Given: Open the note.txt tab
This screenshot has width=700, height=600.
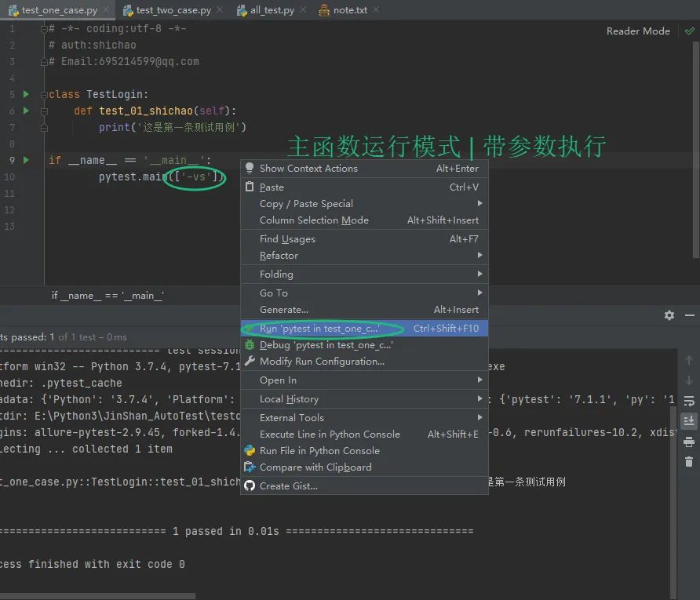Looking at the screenshot, I should coord(350,10).
